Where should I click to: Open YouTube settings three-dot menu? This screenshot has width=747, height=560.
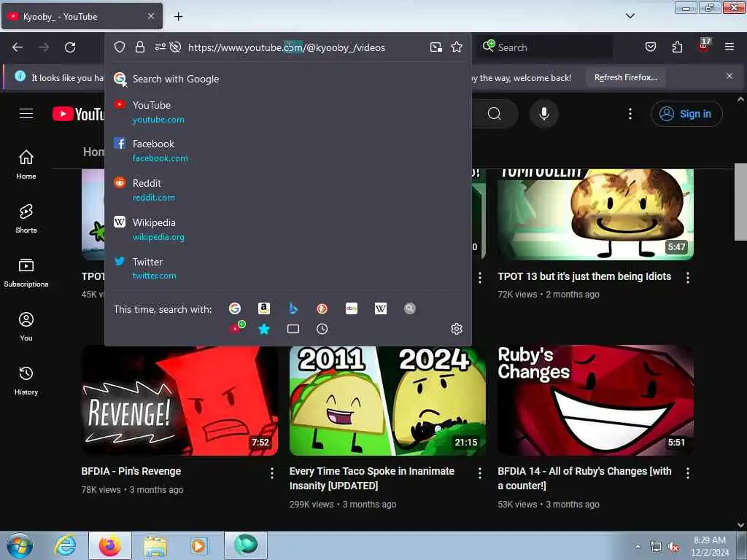tap(630, 114)
